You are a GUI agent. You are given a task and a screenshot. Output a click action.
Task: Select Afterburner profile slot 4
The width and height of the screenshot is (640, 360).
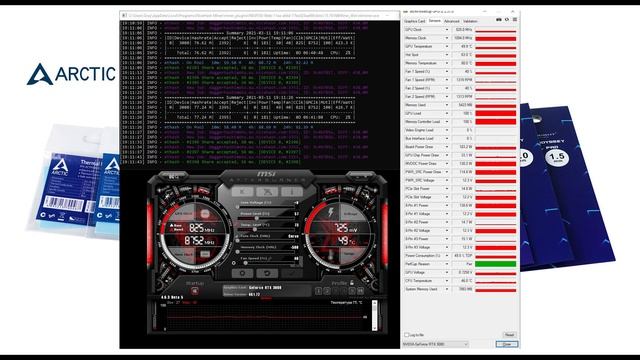click(x=344, y=291)
